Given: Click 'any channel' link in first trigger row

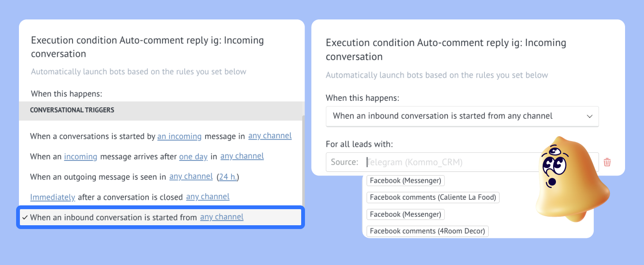Looking at the screenshot, I should pos(270,136).
